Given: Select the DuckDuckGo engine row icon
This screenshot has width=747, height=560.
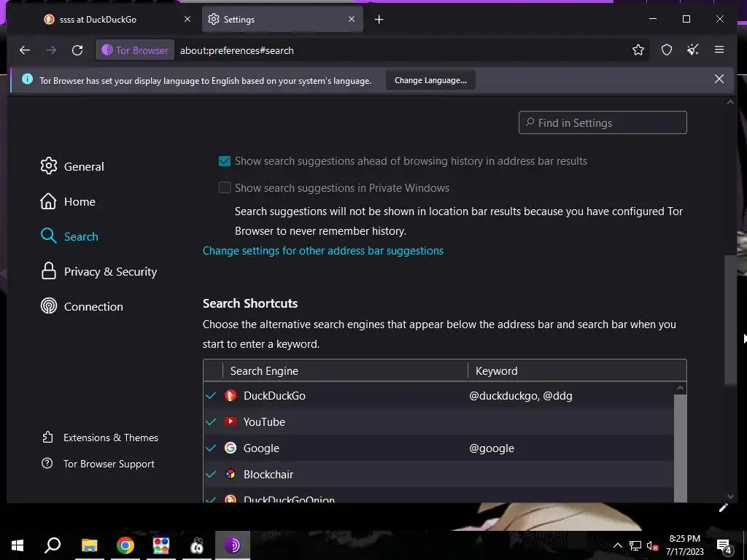Looking at the screenshot, I should click(231, 395).
